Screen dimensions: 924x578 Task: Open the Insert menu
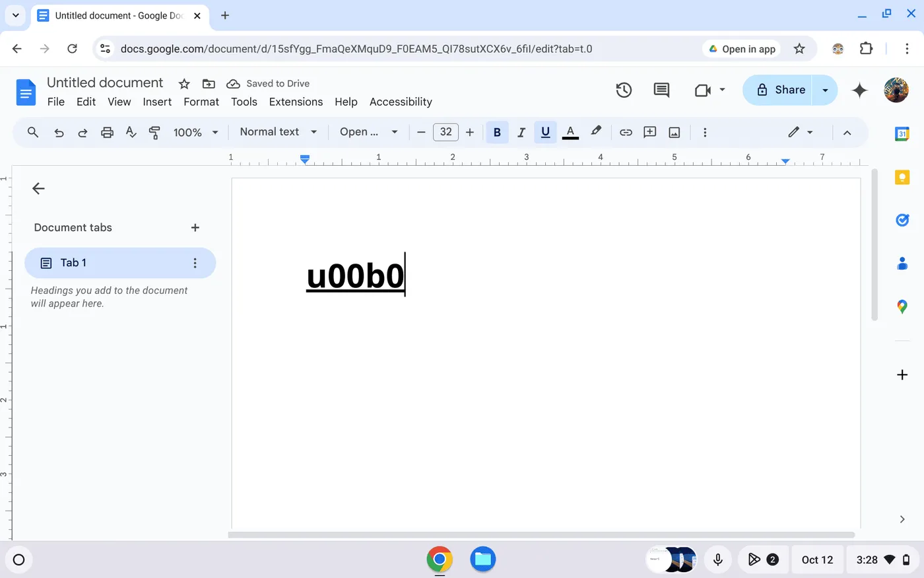pyautogui.click(x=157, y=102)
